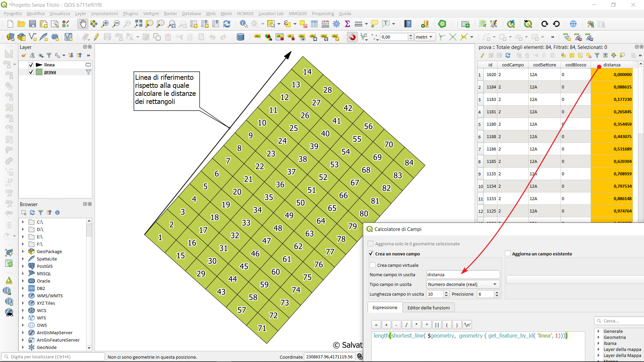Check Aggiorna un campo esistente
The height and width of the screenshot is (362, 644).
[507, 254]
